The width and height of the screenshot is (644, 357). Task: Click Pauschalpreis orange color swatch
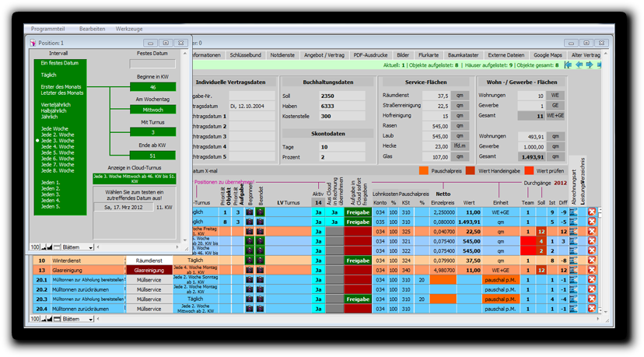[423, 170]
